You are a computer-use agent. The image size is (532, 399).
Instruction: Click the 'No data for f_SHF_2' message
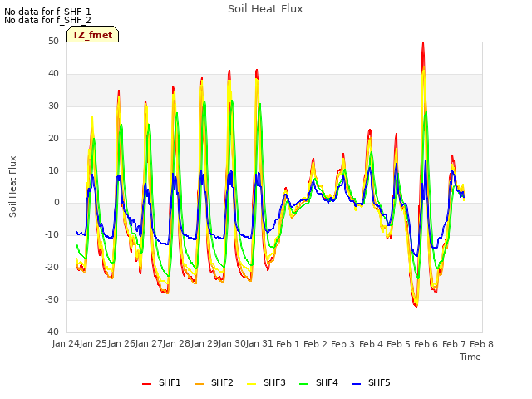(x=47, y=20)
